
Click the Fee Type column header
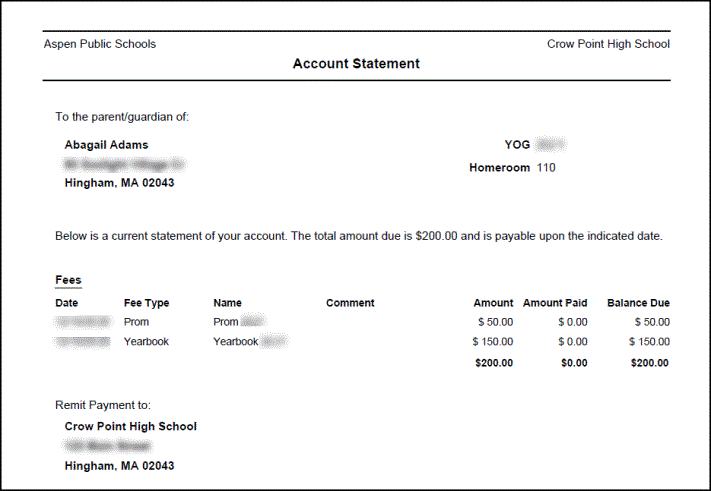pyautogui.click(x=146, y=303)
